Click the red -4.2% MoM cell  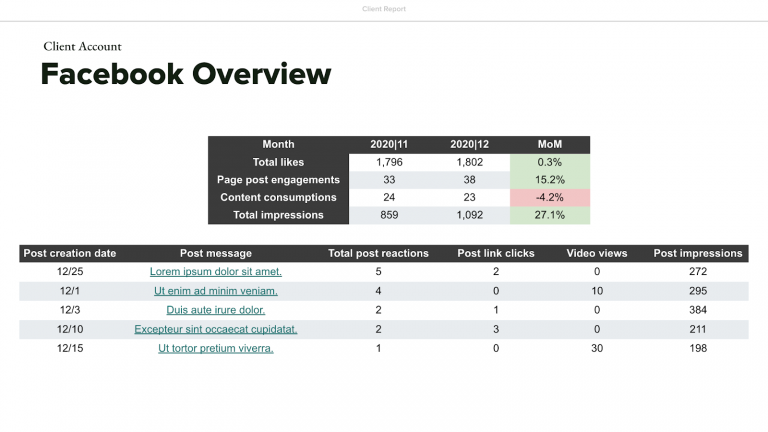coord(549,198)
